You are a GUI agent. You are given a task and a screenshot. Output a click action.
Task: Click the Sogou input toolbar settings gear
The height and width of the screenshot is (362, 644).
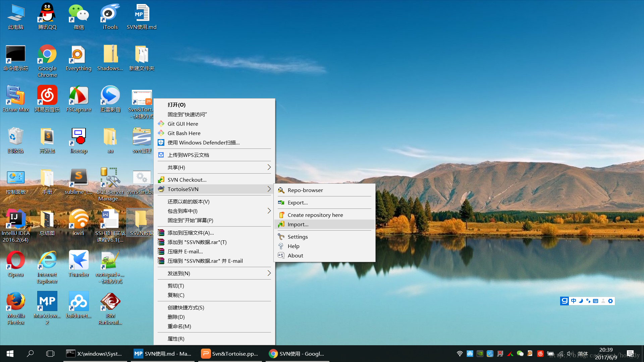pos(610,301)
